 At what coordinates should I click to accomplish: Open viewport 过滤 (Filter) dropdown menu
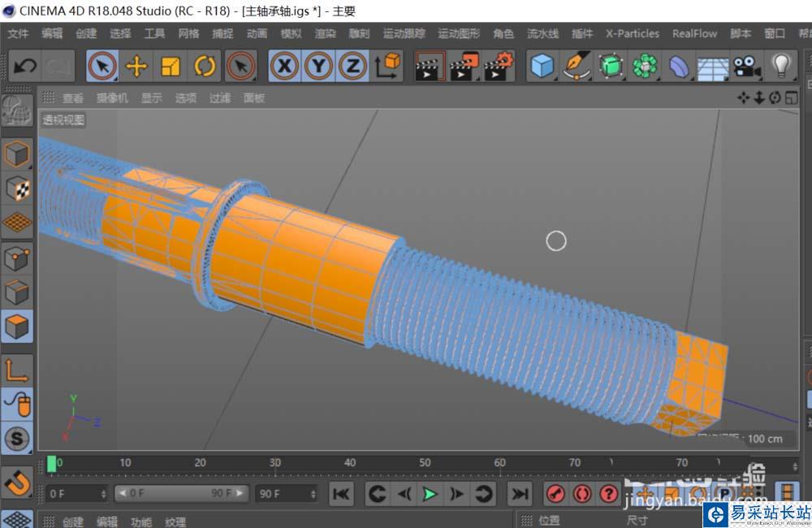[220, 98]
